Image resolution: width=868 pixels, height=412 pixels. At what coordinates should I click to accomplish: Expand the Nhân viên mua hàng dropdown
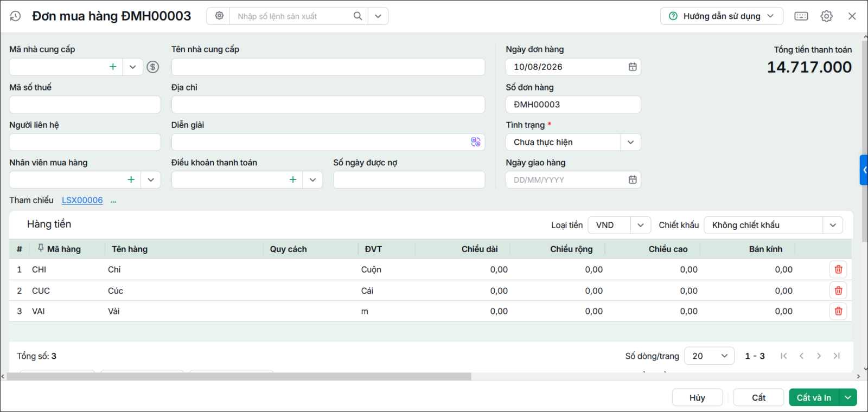151,179
